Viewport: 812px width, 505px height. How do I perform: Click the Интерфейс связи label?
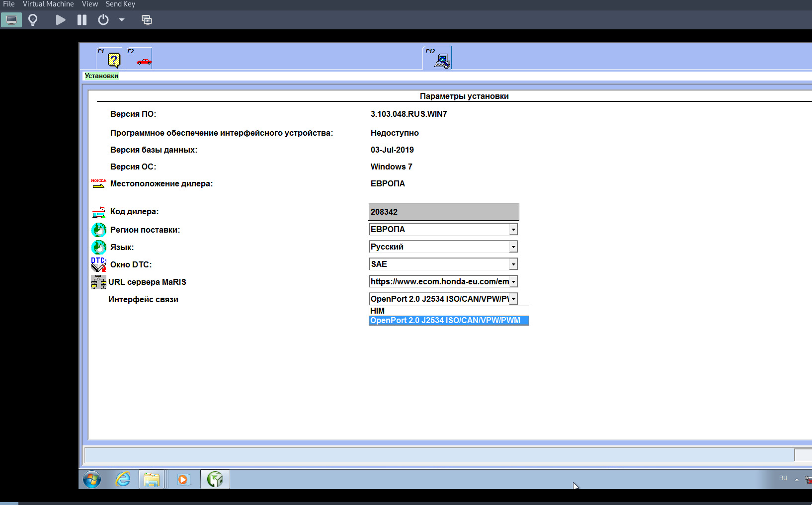coord(143,299)
